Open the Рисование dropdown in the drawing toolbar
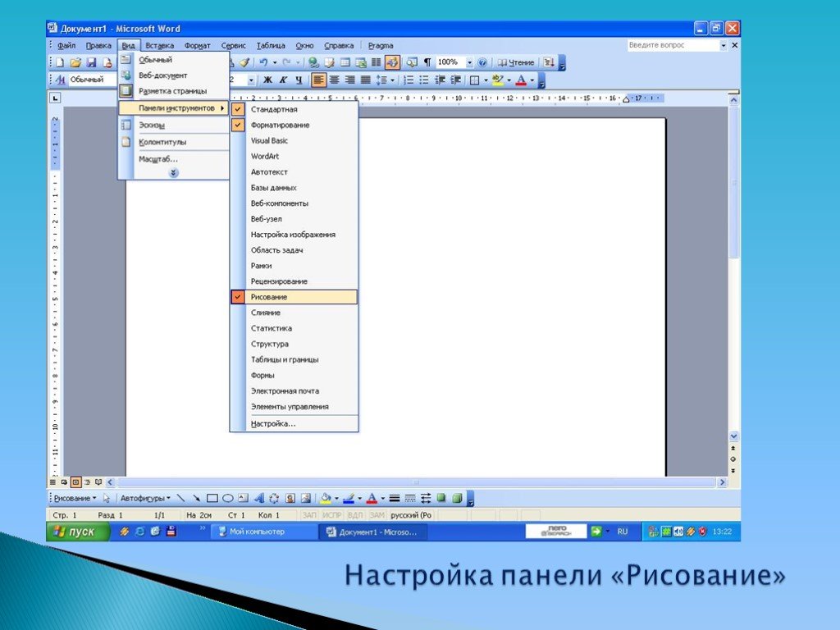Viewport: 840px width, 630px height. click(x=75, y=498)
